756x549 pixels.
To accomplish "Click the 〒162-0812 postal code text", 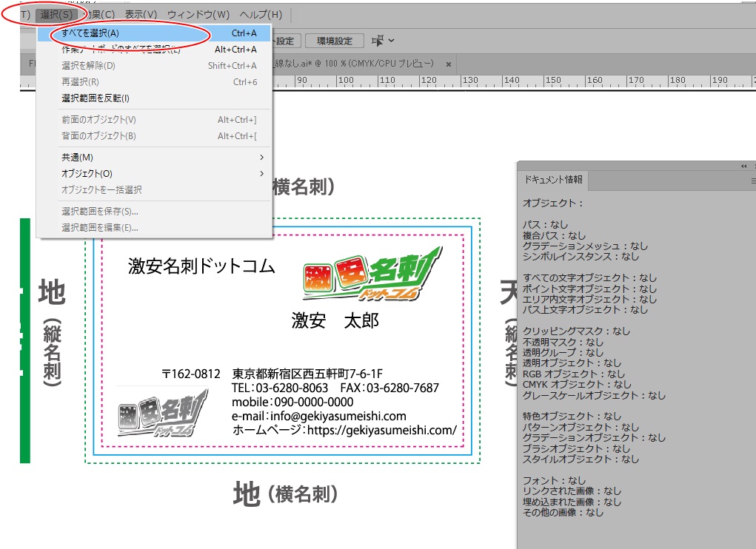I will click(191, 374).
